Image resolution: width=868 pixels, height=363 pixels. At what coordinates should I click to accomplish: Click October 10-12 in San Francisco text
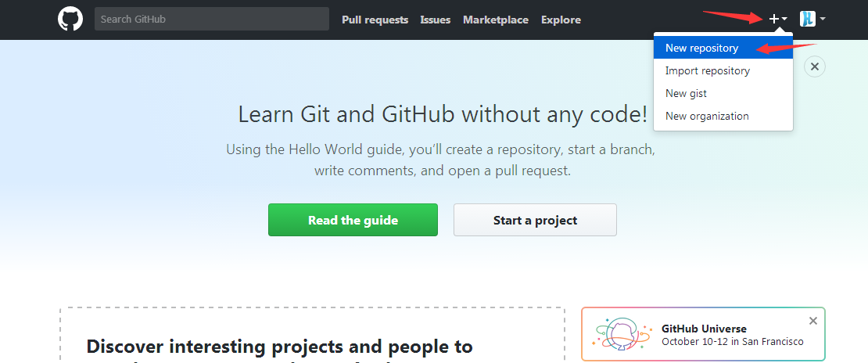click(732, 341)
